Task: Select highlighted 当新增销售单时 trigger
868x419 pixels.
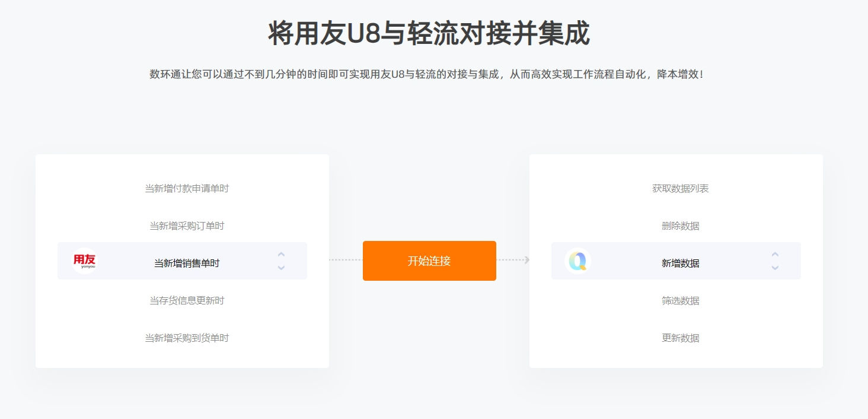Action: [x=187, y=263]
